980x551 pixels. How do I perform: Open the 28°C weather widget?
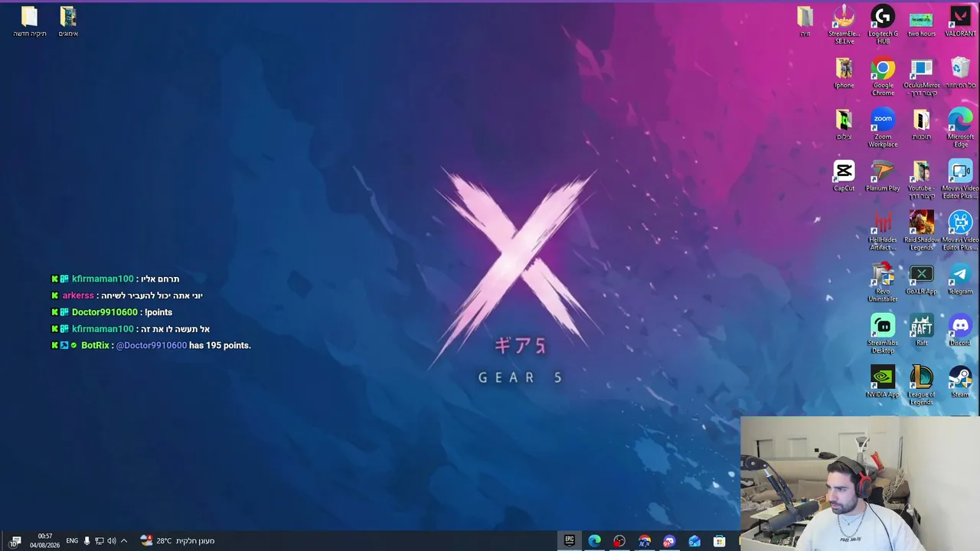point(177,540)
